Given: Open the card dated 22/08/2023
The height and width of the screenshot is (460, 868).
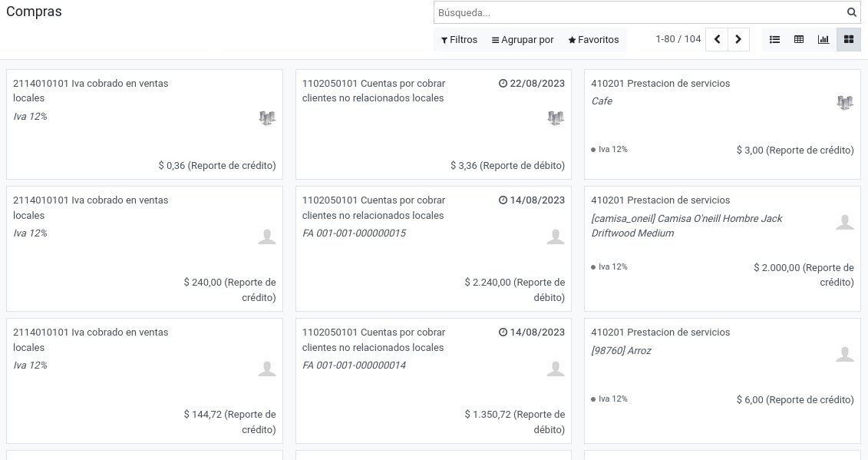Looking at the screenshot, I should click(434, 124).
